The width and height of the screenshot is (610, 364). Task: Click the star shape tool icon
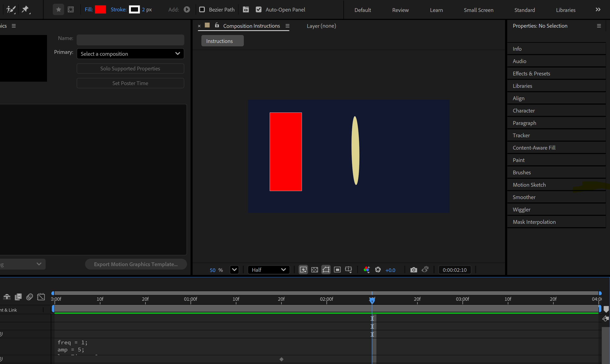(59, 10)
